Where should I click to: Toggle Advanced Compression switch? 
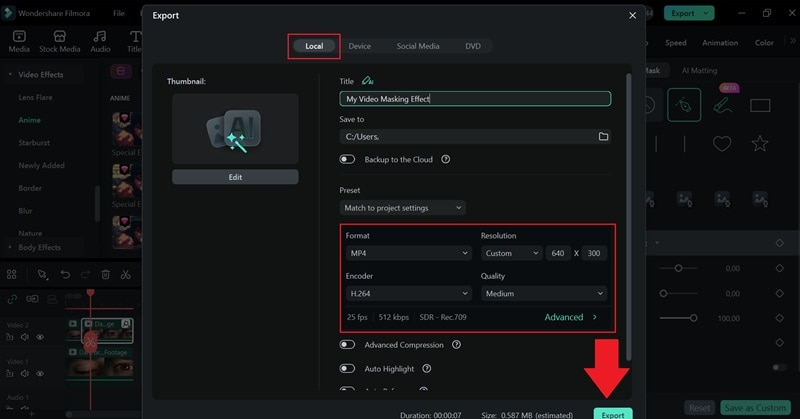347,344
